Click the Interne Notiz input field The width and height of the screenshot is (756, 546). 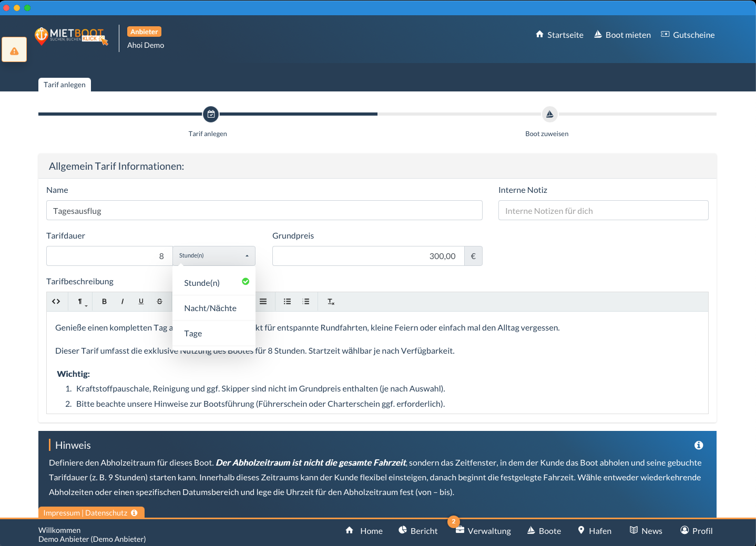[x=603, y=211]
